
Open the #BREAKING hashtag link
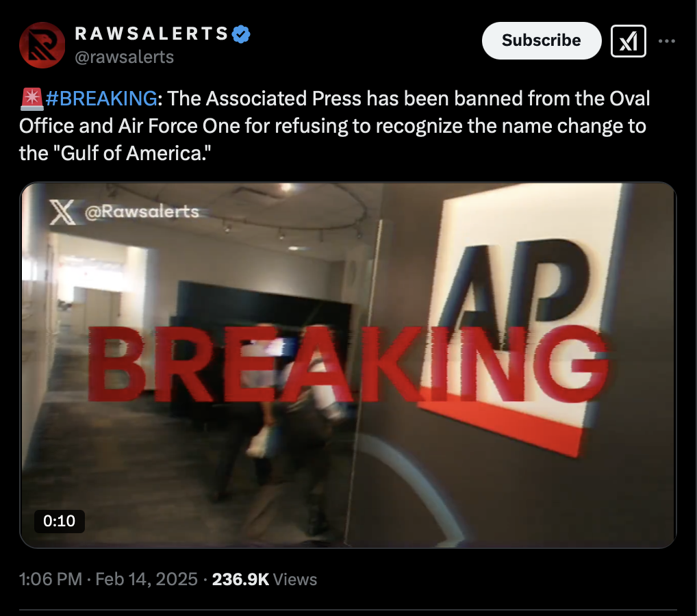101,99
